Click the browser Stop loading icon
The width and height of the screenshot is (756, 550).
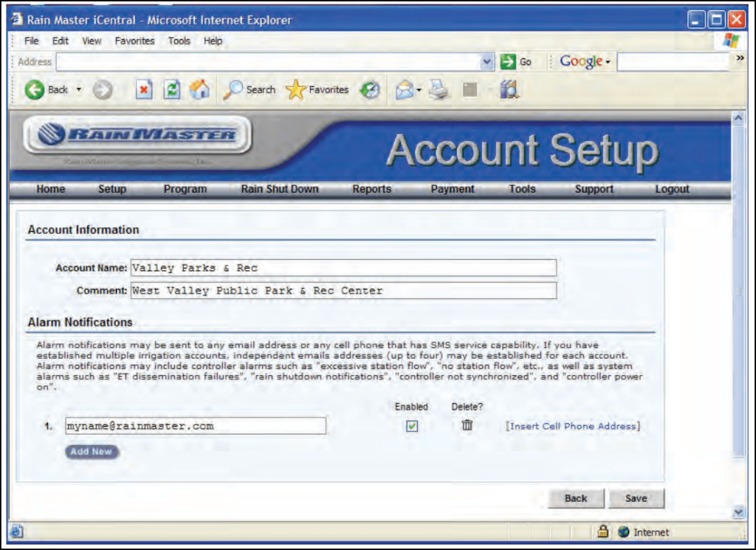point(145,89)
